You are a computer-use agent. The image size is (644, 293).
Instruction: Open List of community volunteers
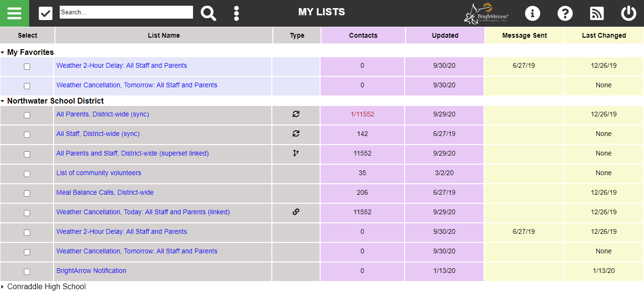pyautogui.click(x=99, y=173)
